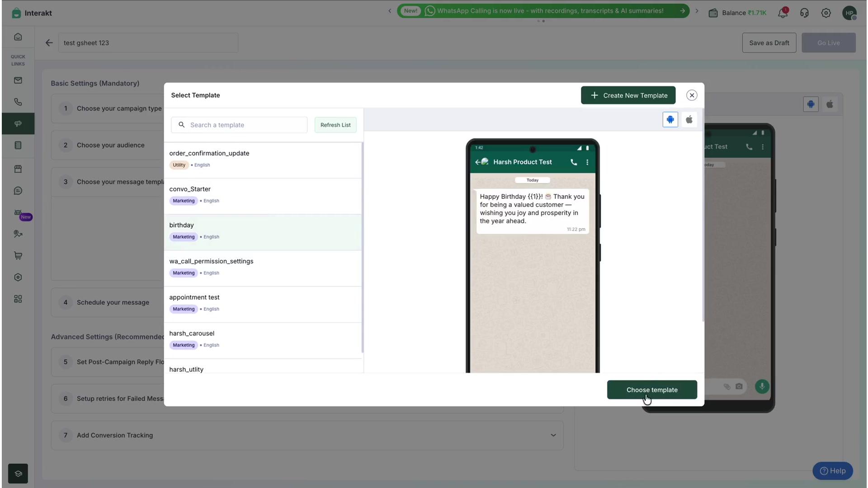Click the Interakt logo icon
Viewport: 868px width, 488px height.
(16, 13)
